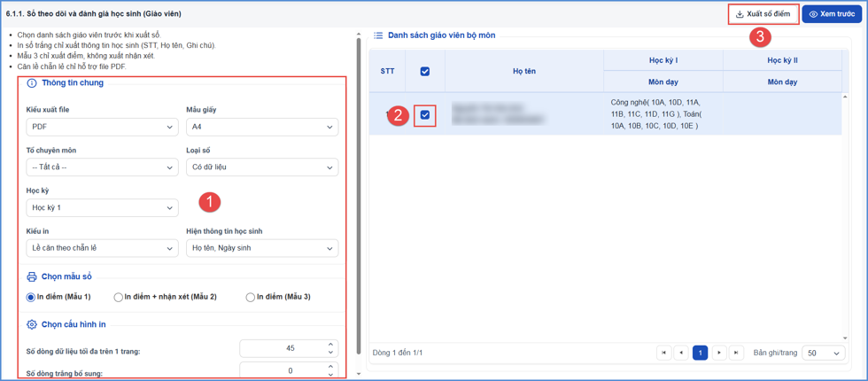Click the Xuất sổ điểm download button

coord(763,14)
